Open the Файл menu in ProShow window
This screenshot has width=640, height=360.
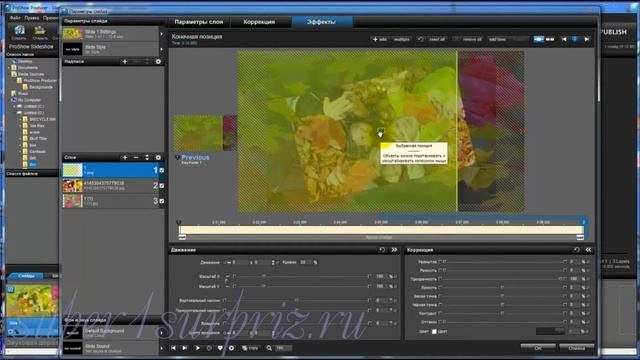coord(15,18)
